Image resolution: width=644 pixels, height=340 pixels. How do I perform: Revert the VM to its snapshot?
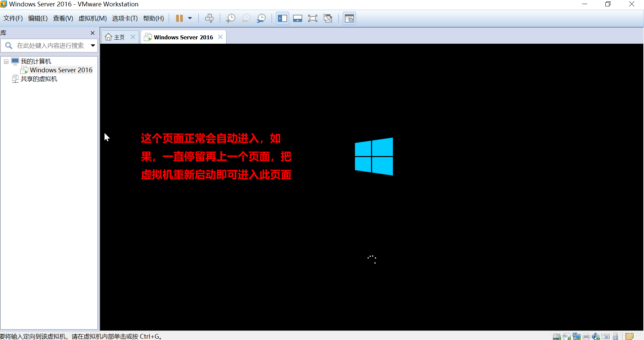[x=246, y=18]
